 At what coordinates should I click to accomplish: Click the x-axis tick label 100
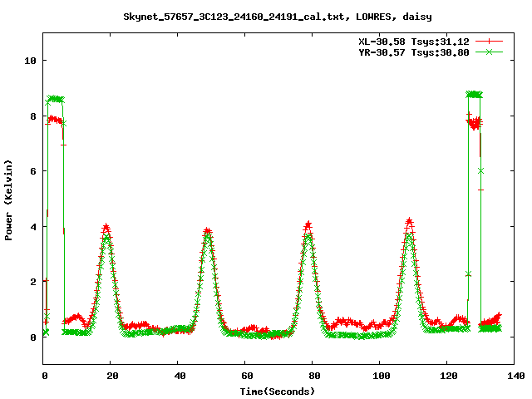[x=382, y=376]
